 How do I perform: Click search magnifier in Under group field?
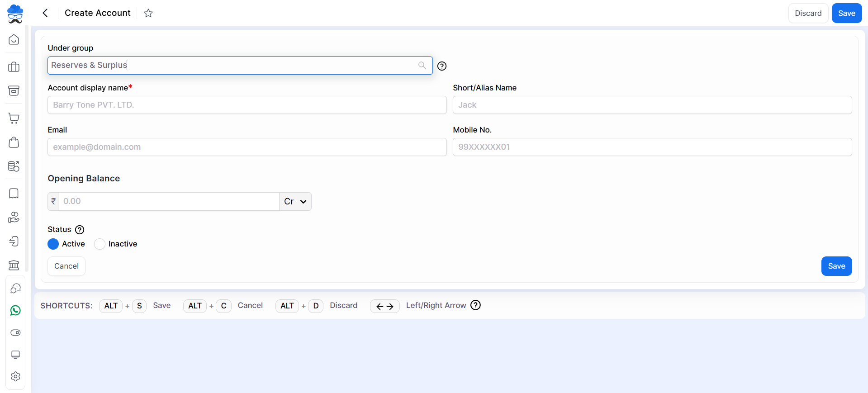point(422,65)
